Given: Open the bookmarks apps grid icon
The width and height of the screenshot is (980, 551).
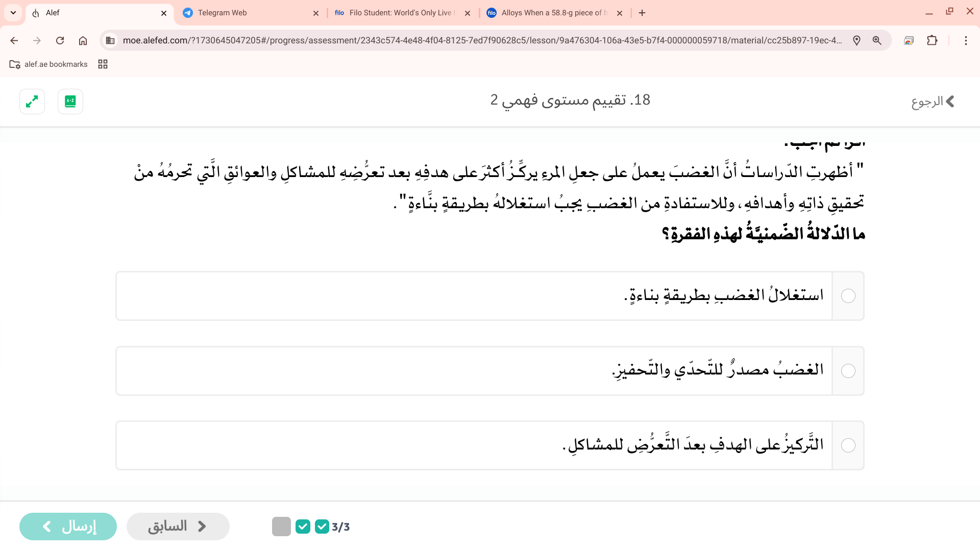Looking at the screenshot, I should (x=103, y=64).
